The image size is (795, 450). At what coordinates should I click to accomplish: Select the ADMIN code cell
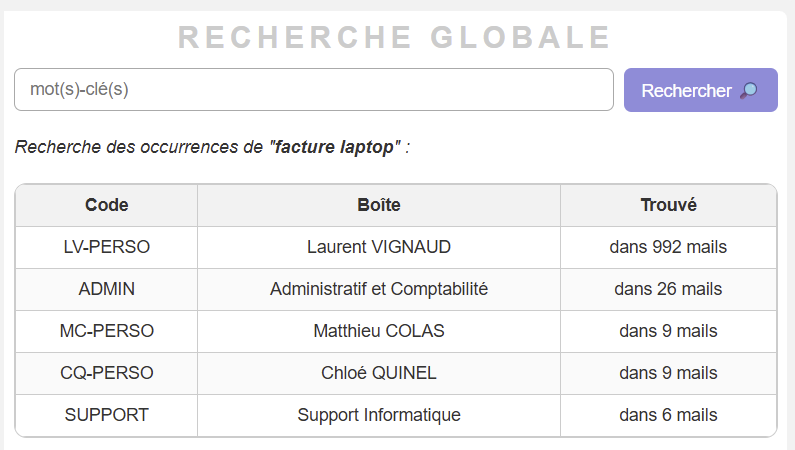coord(107,289)
